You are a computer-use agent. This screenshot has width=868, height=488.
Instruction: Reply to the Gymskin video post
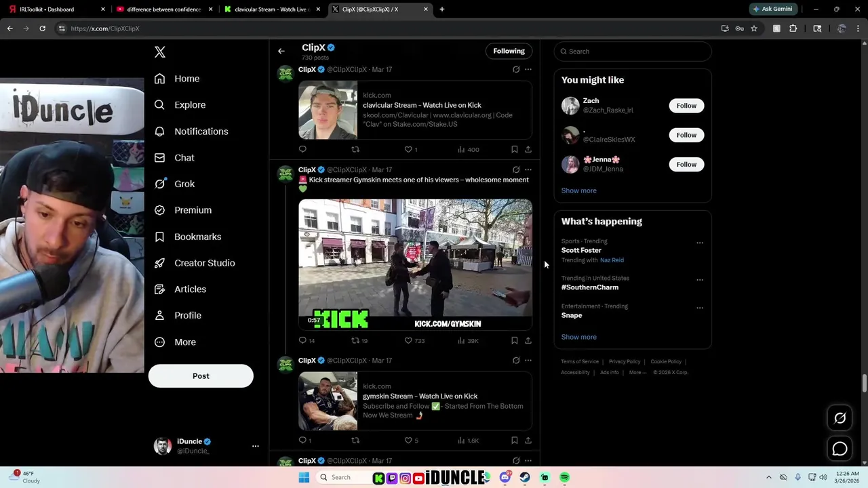[303, 340]
